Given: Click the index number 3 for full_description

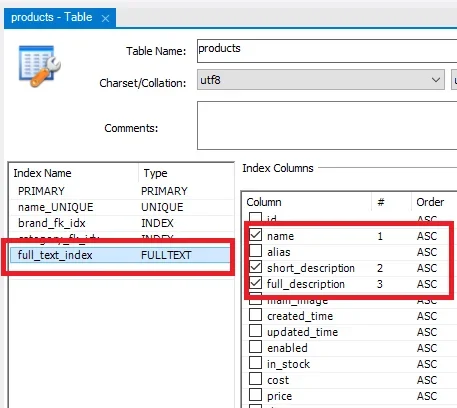Looking at the screenshot, I should (380, 284).
